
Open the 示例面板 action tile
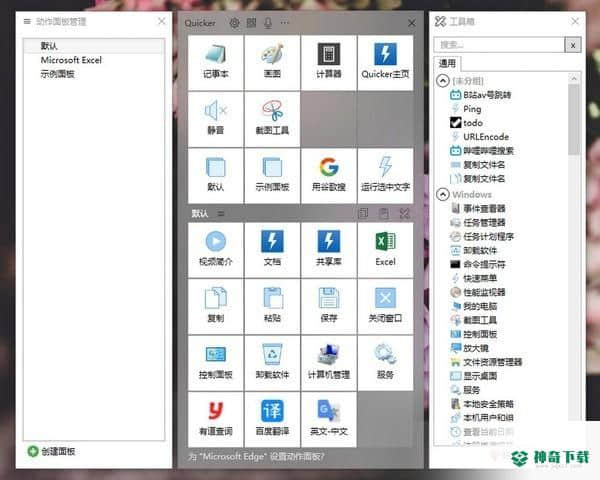(272, 176)
